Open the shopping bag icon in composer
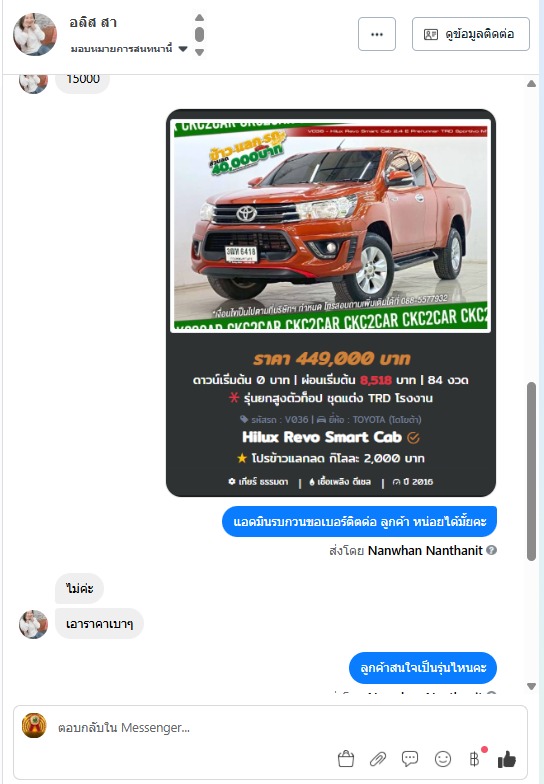Viewport: 544px width, 784px height. click(x=346, y=759)
